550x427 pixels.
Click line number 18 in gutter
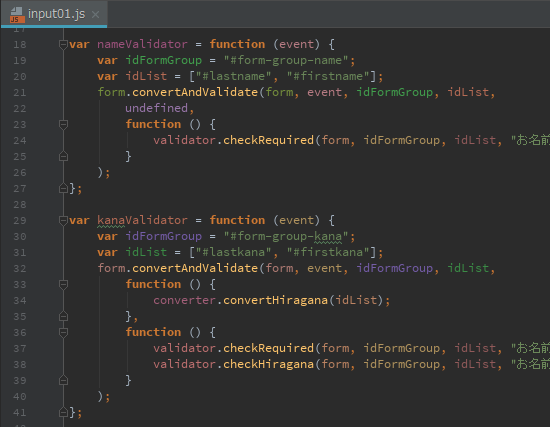point(20,45)
